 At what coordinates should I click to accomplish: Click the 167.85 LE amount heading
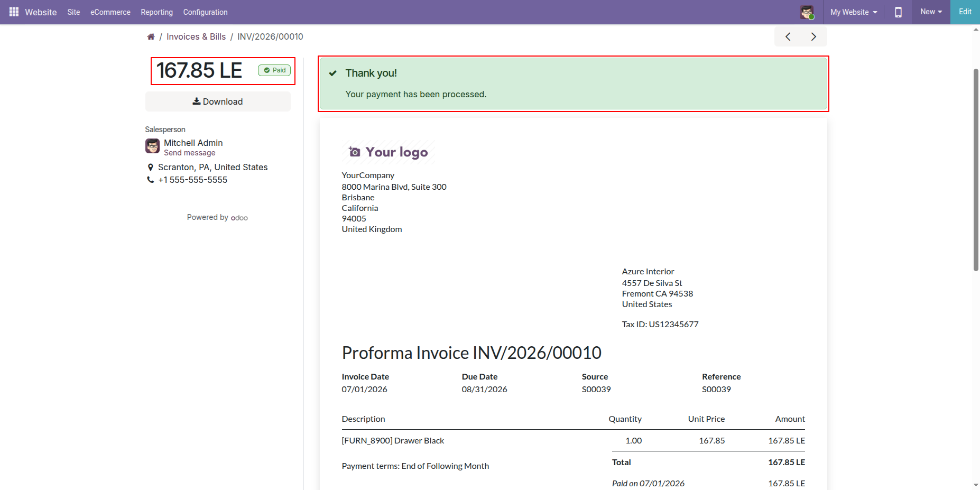(x=199, y=70)
